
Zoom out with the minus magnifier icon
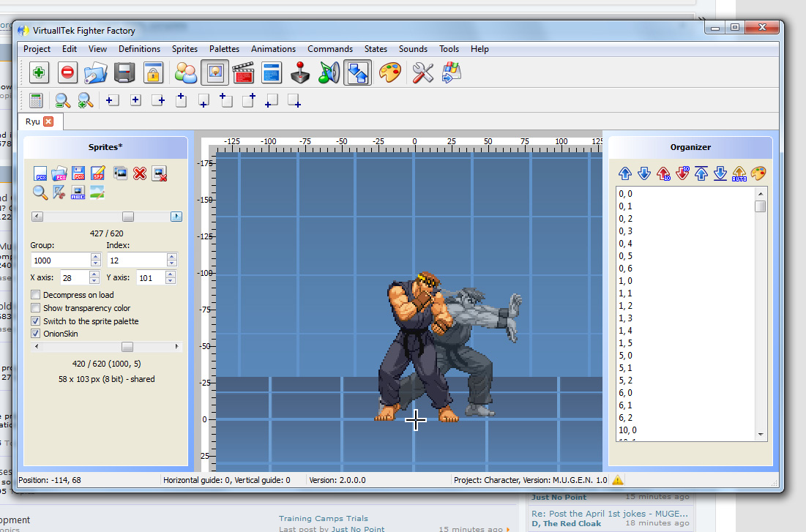pos(63,101)
